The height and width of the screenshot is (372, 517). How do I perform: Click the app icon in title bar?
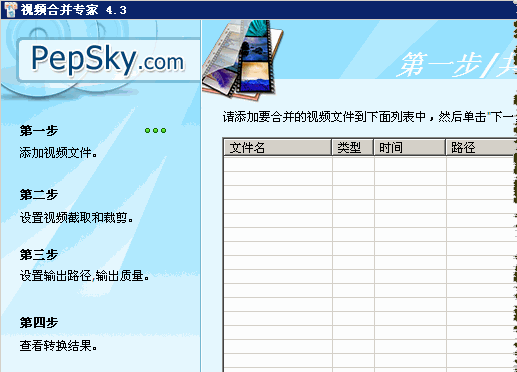(10, 9)
